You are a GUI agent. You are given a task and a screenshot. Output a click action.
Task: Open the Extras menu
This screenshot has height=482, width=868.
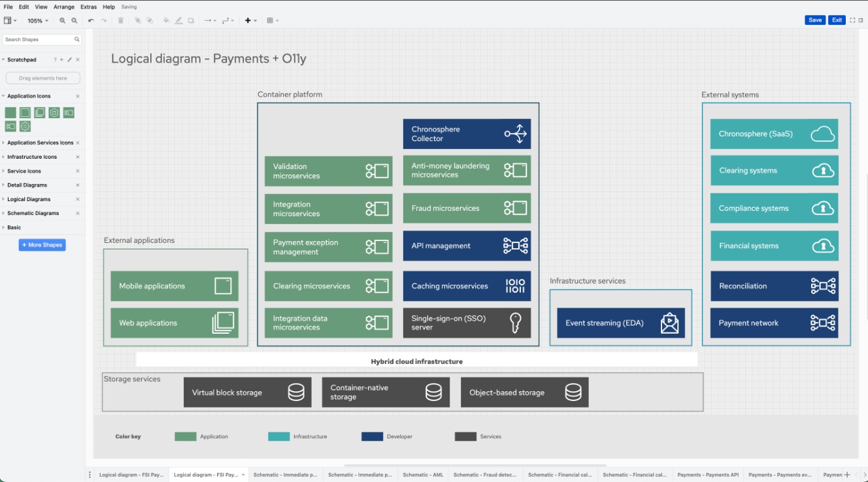pos(88,7)
